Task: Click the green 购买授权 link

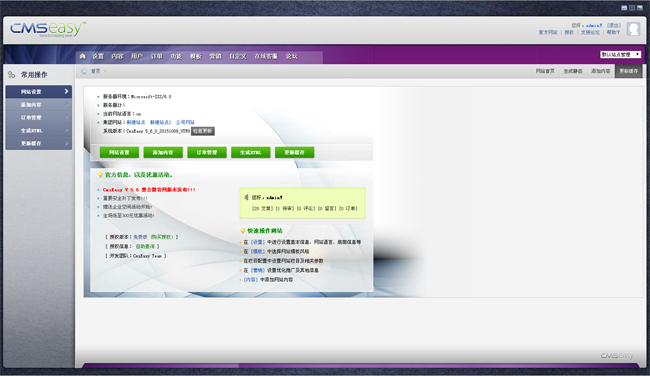Action: click(x=161, y=237)
